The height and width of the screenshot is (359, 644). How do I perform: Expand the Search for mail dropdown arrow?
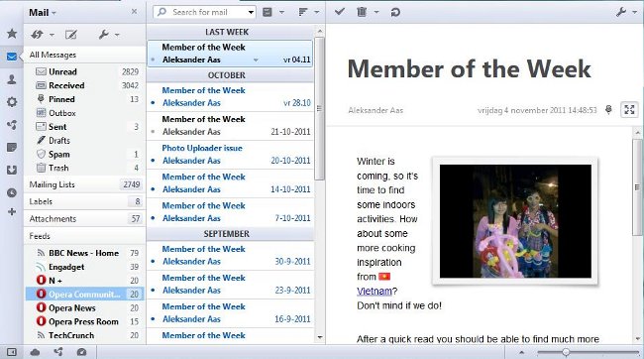pos(251,12)
